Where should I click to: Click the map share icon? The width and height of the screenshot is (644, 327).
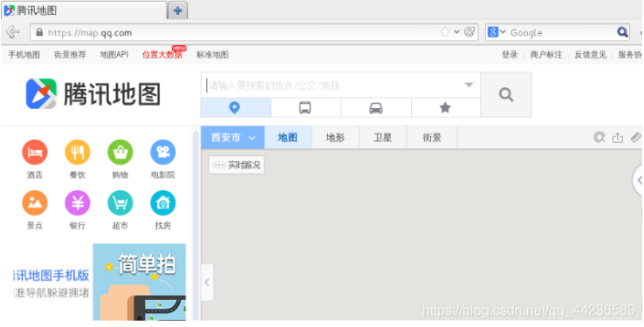tap(618, 138)
